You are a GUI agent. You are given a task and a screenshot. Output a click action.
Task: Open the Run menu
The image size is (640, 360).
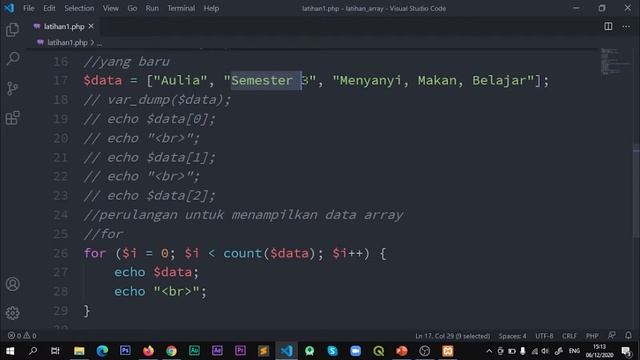(152, 8)
